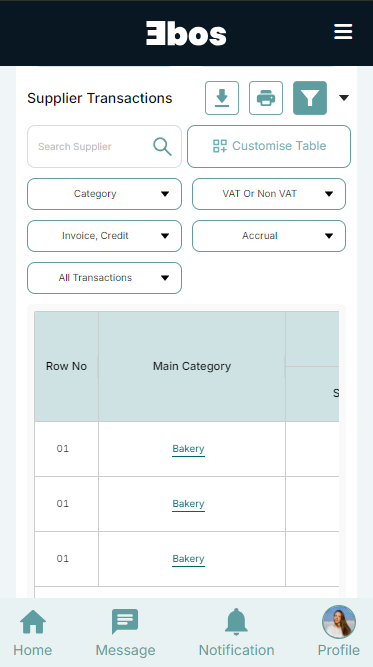
Task: Click the download icon button
Action: point(222,98)
